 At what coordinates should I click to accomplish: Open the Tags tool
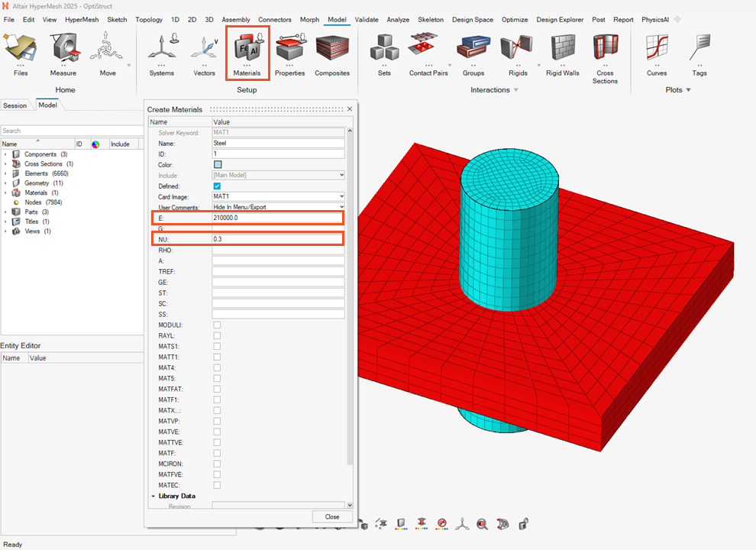(x=699, y=54)
